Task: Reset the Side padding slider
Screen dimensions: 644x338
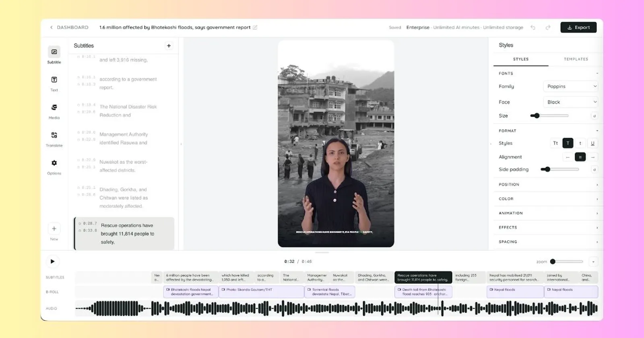Action: pyautogui.click(x=594, y=169)
